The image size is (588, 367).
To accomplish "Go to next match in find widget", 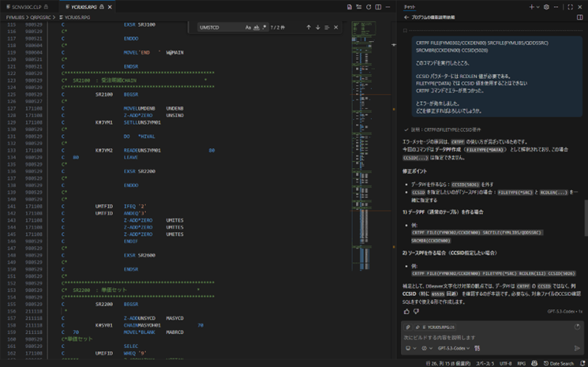I will [x=318, y=27].
